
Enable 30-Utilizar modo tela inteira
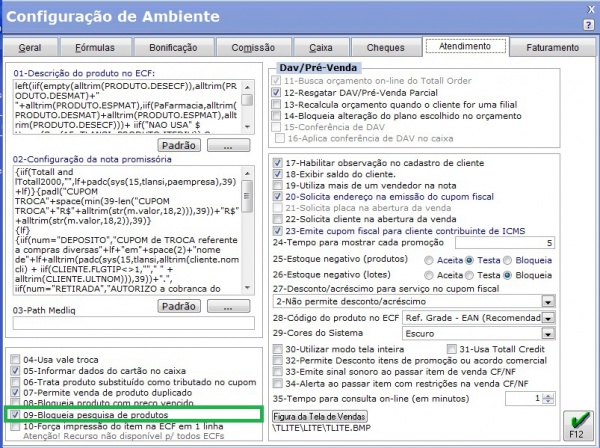pos(277,349)
